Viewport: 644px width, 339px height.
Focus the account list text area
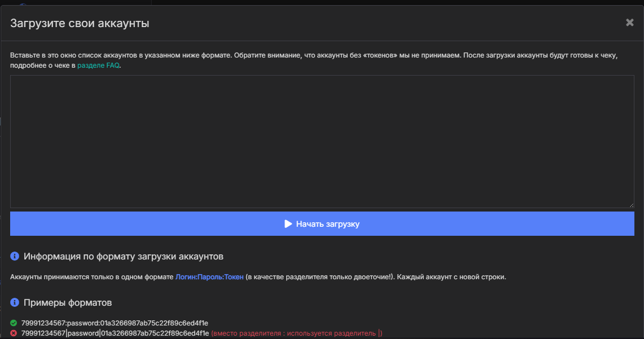[322, 142]
